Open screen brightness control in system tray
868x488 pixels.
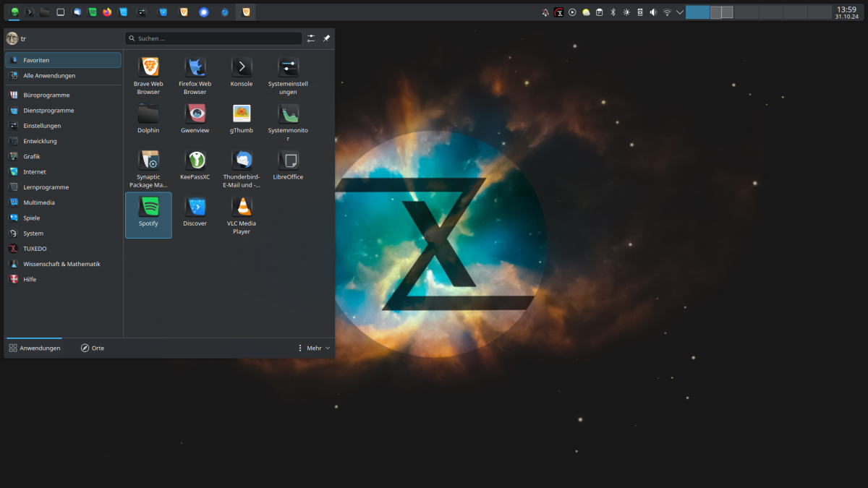(626, 12)
